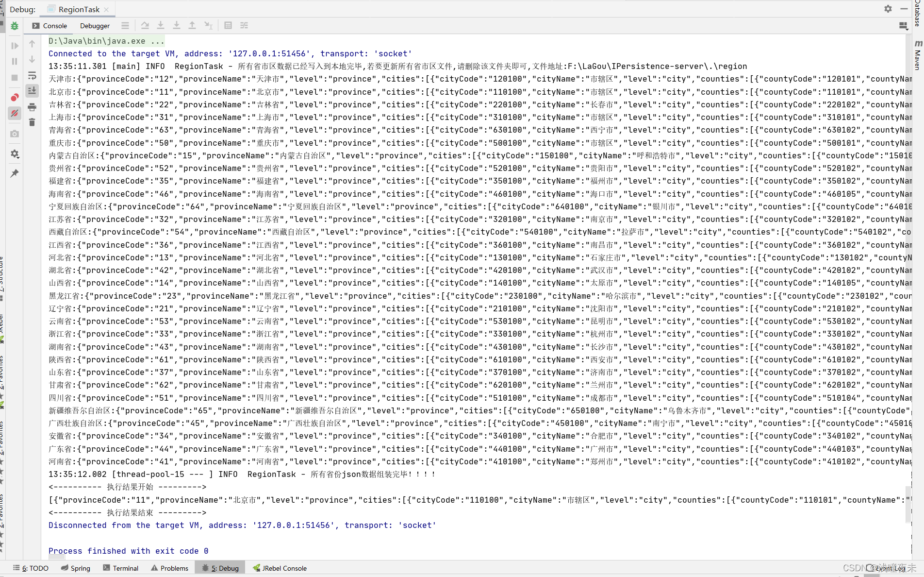
Task: Click the Pause Program icon
Action: click(x=15, y=61)
